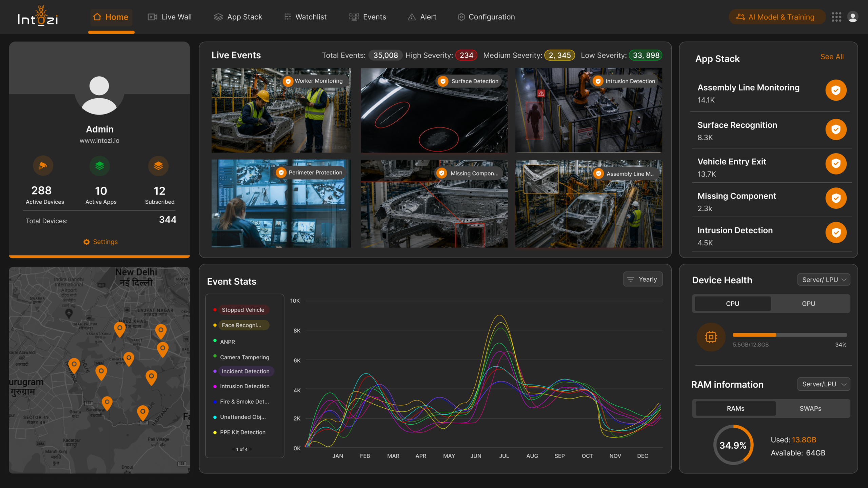This screenshot has height=488, width=868.
Task: Click the Configuration gear icon
Action: point(461,17)
